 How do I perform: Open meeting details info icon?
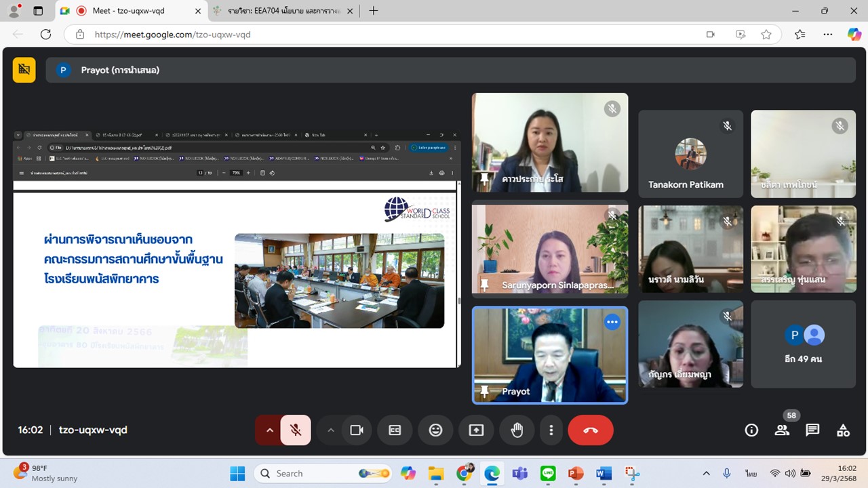(751, 430)
